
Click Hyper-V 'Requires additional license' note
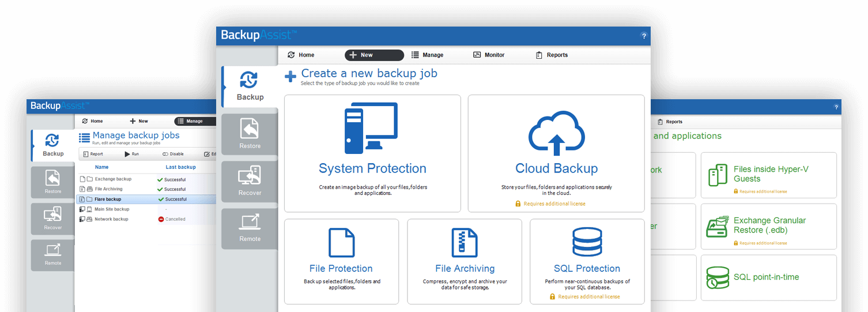(x=760, y=191)
